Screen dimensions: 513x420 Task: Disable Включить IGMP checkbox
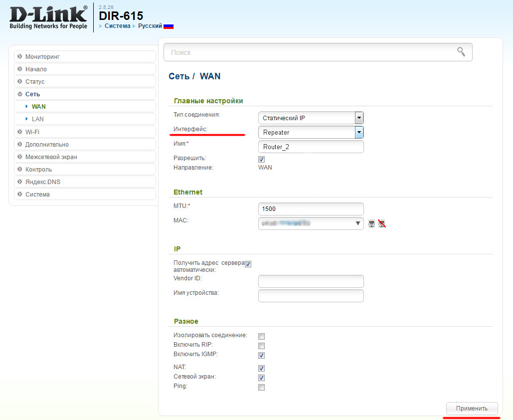coord(261,355)
